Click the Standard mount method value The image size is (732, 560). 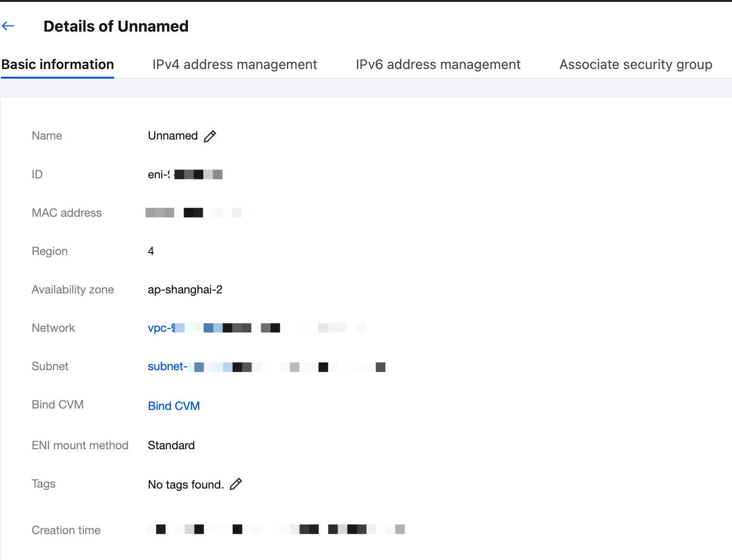[x=171, y=445]
